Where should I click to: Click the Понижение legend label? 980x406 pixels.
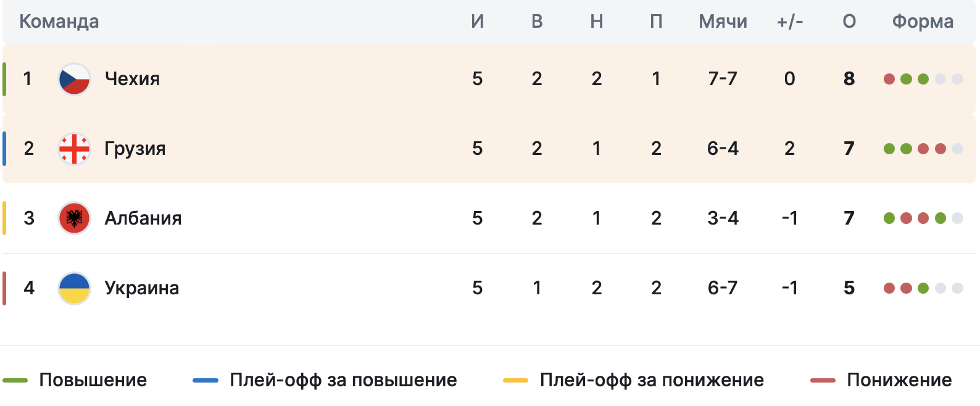(899, 380)
